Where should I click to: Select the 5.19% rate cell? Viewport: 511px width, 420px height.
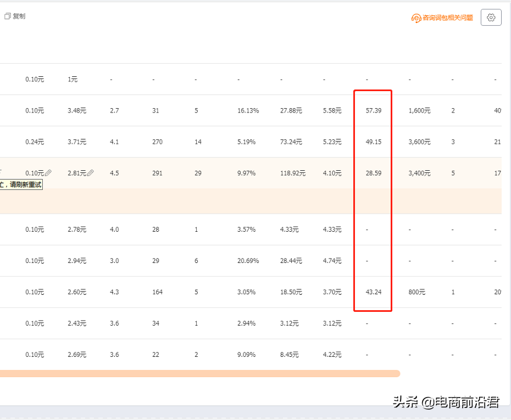(x=246, y=142)
